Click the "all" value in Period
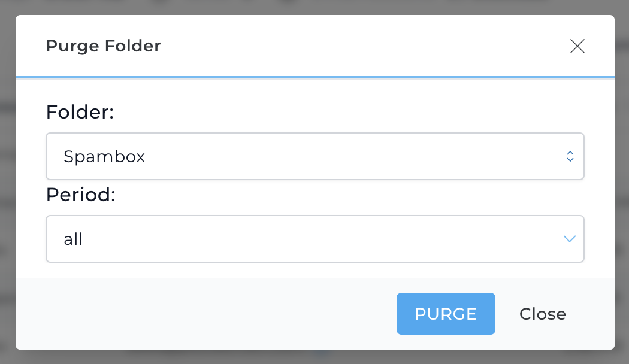The height and width of the screenshot is (364, 629). point(73,239)
